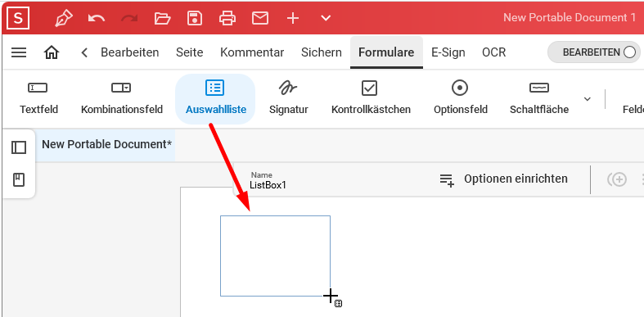Viewport: 644px width, 317px height.
Task: Go to home screen icon
Action: (x=52, y=52)
